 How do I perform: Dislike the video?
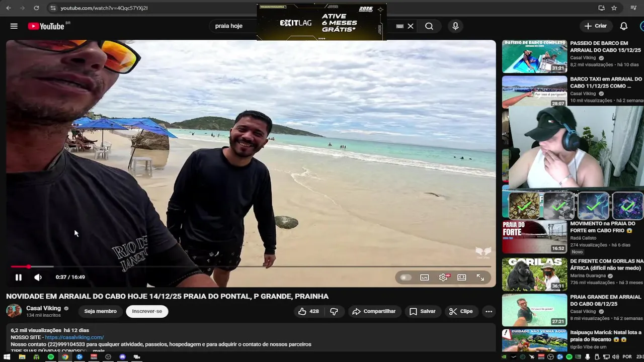click(x=334, y=312)
